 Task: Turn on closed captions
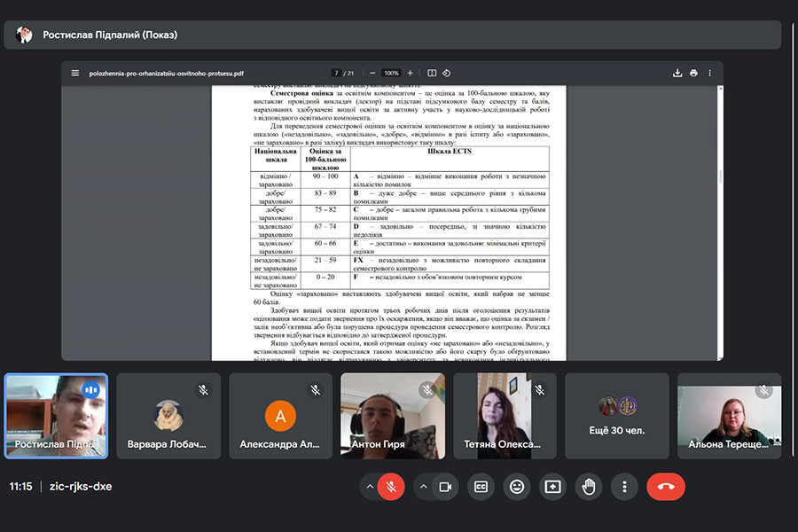point(481,487)
